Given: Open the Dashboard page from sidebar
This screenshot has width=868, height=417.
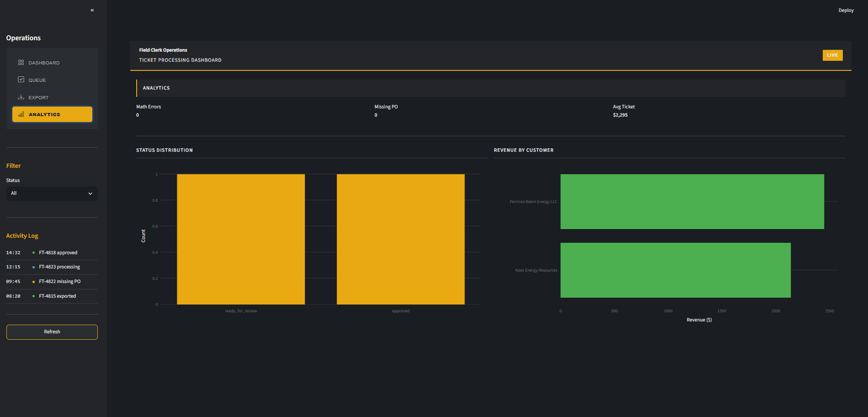Looking at the screenshot, I should click(44, 63).
